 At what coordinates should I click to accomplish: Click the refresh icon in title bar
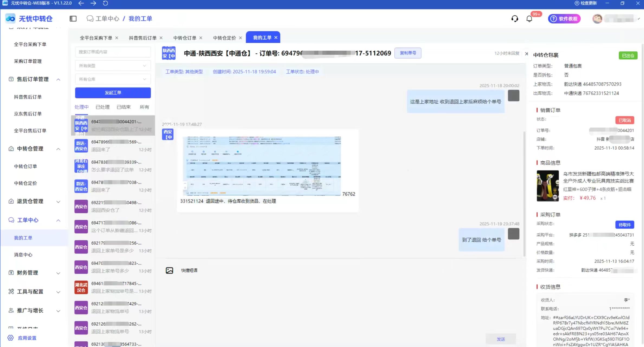[x=105, y=3]
